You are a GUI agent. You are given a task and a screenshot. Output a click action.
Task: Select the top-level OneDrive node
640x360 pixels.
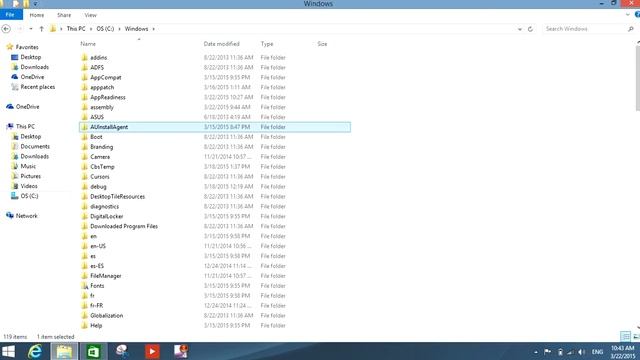[x=27, y=107]
